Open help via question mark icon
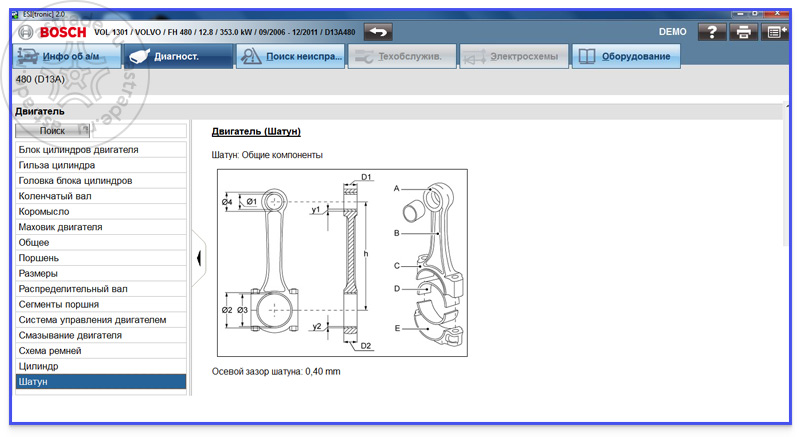 point(712,32)
